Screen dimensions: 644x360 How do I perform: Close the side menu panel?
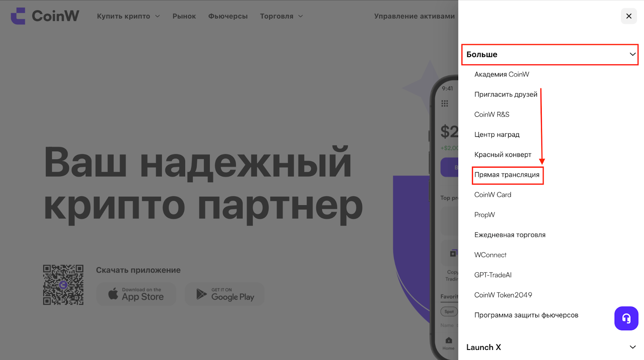point(629,16)
